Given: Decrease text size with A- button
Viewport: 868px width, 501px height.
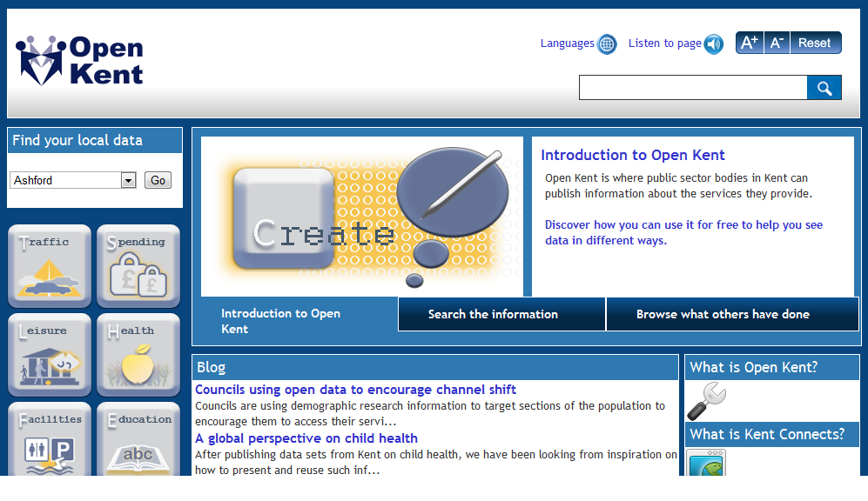Looking at the screenshot, I should pyautogui.click(x=777, y=43).
